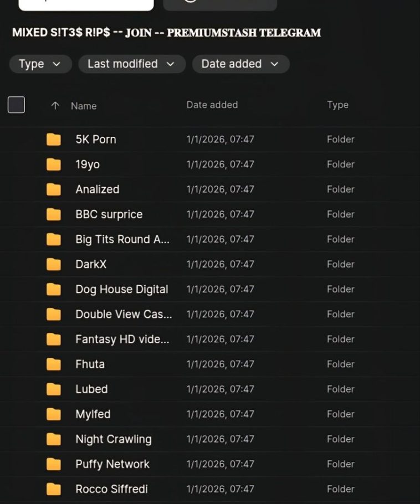Click the folder icon of 19yo
Viewport: 420px width, 504px height.
coord(54,164)
